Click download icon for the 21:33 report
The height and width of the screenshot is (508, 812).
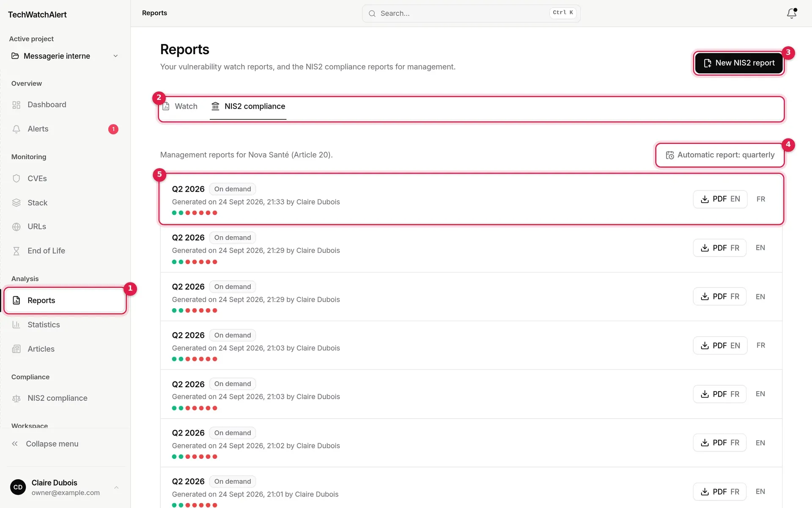tap(705, 199)
